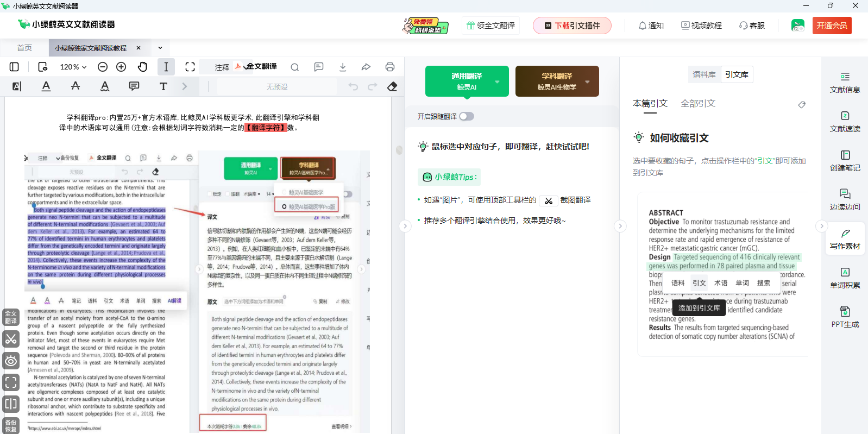Switch to the 引文库 tab

pos(737,74)
